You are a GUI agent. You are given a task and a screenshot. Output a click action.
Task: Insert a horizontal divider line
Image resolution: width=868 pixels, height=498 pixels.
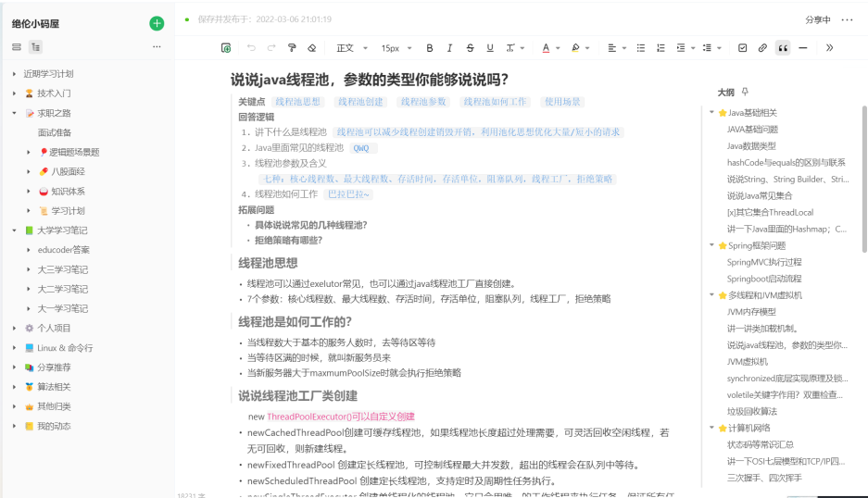click(802, 48)
